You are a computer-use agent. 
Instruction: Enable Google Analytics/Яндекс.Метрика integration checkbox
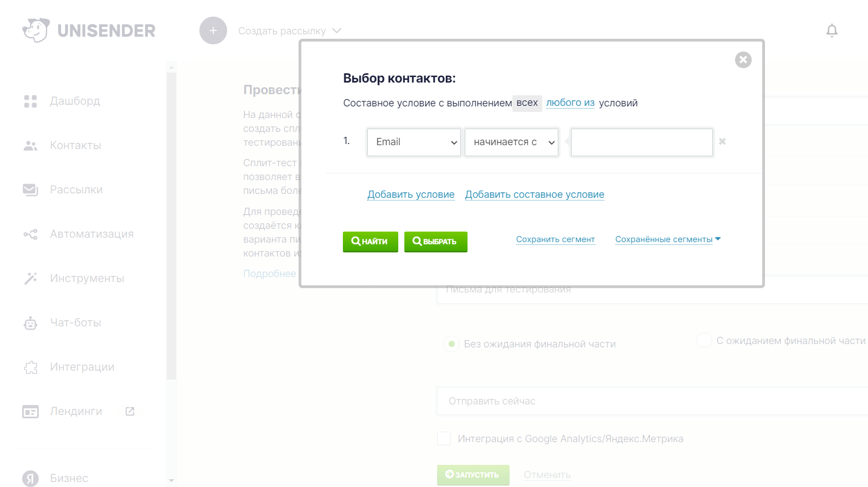pyautogui.click(x=444, y=439)
